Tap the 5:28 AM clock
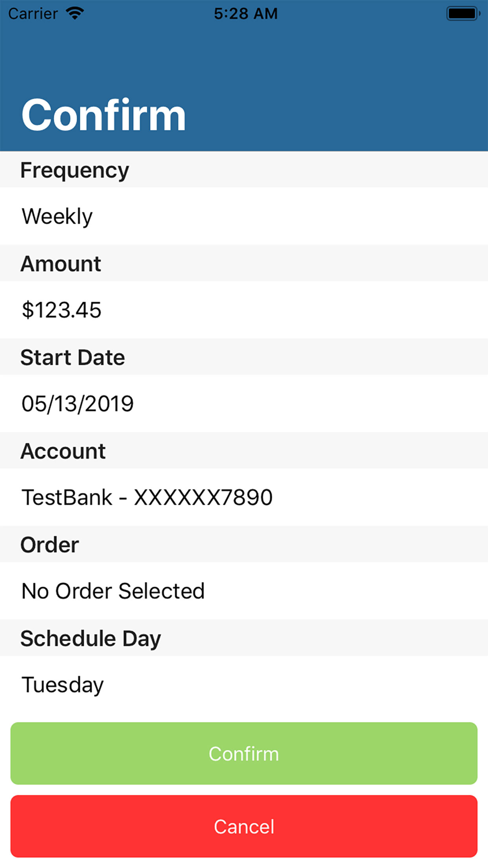Image resolution: width=488 pixels, height=868 pixels. [x=246, y=13]
